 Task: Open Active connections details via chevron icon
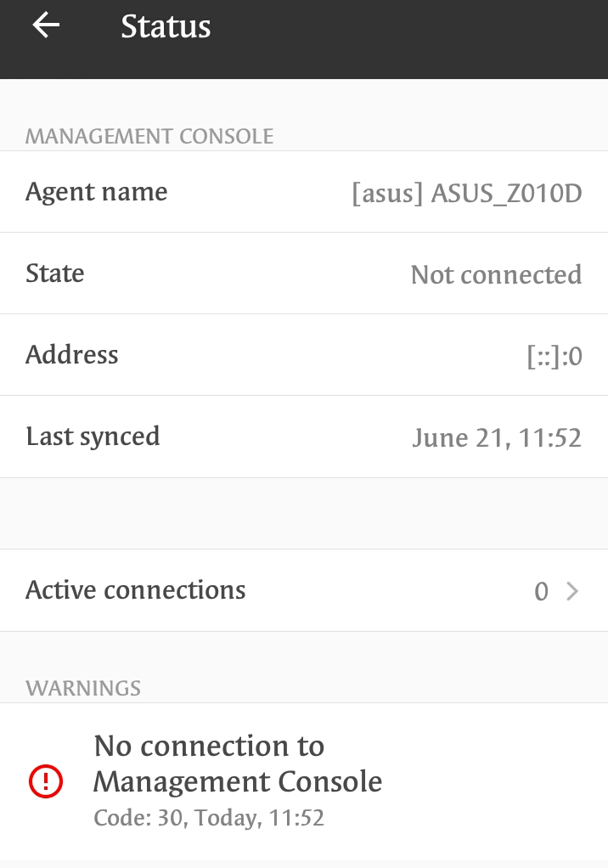(573, 590)
